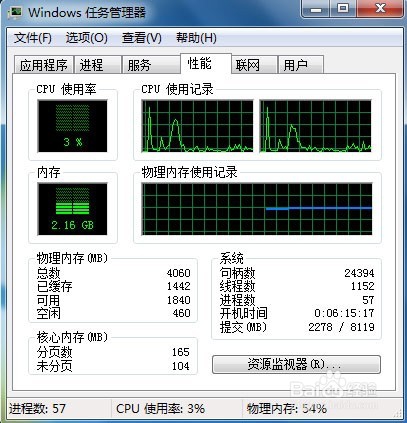This screenshot has width=407, height=423.
Task: Click the 内存 2.16 GB meter
Action: (x=72, y=209)
